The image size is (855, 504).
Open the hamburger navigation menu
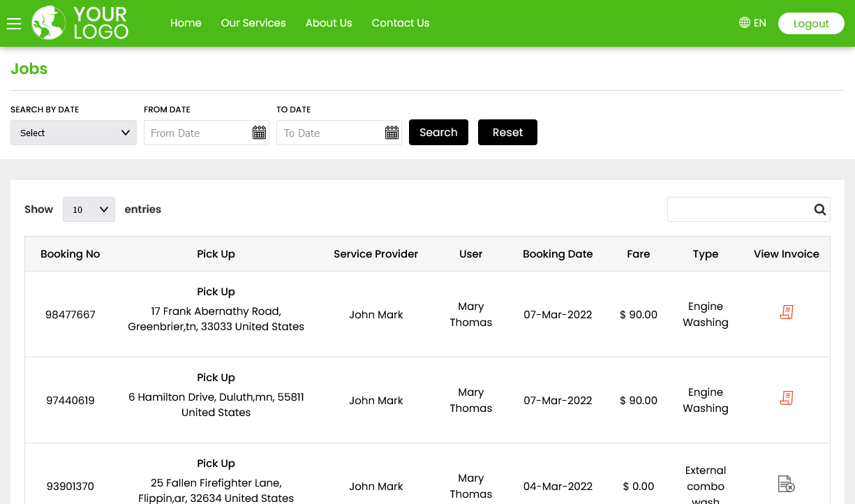point(14,23)
